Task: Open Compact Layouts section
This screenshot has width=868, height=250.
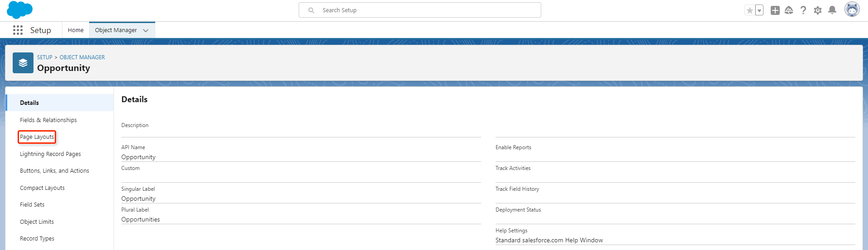Action: click(42, 188)
